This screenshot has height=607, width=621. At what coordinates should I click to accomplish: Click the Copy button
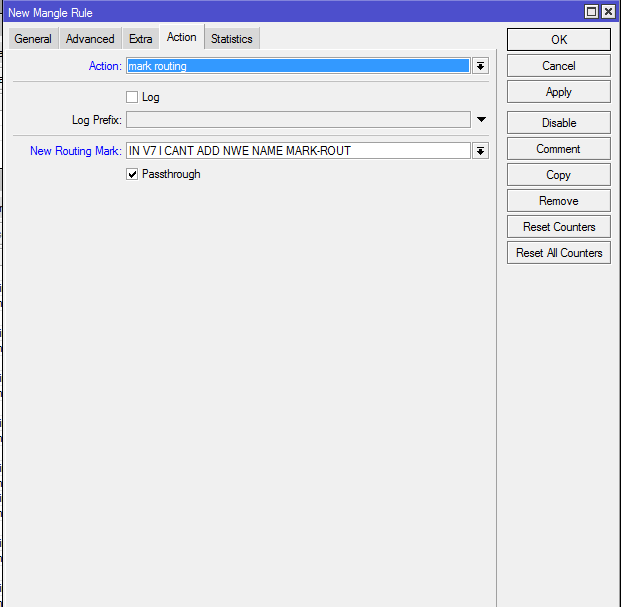click(x=559, y=175)
